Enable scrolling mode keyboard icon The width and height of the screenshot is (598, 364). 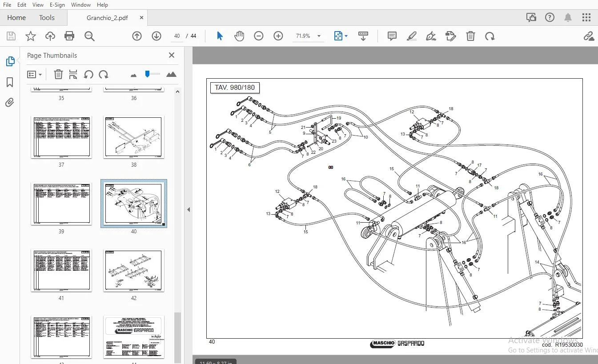(363, 36)
